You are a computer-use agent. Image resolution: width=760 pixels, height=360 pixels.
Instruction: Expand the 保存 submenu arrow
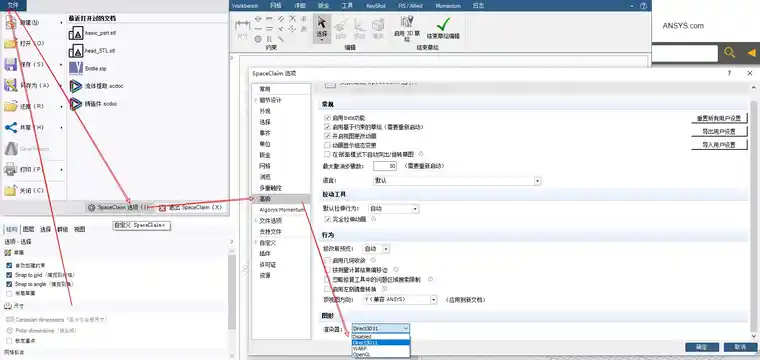click(x=62, y=64)
